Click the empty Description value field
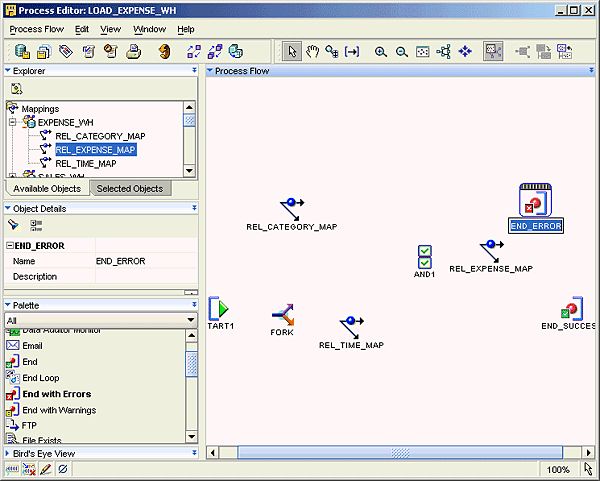The image size is (600, 481). point(146,276)
